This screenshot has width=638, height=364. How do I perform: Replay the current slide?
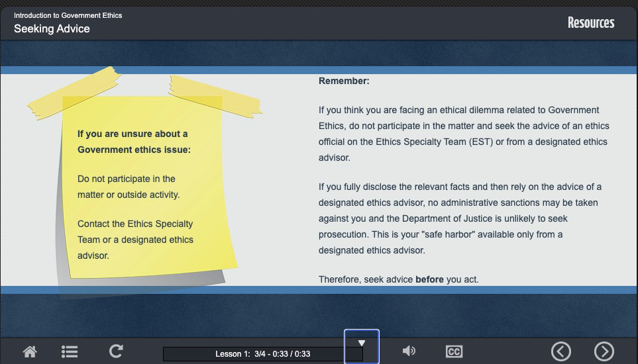[116, 351]
